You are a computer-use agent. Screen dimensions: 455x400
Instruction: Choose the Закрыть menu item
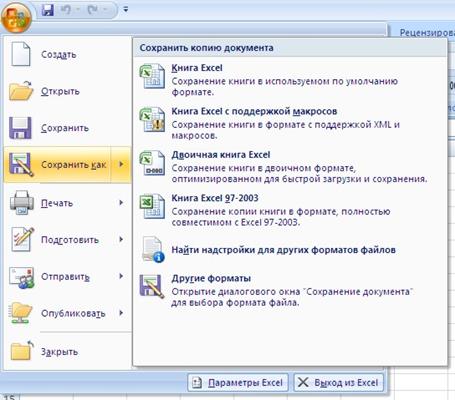[68, 351]
